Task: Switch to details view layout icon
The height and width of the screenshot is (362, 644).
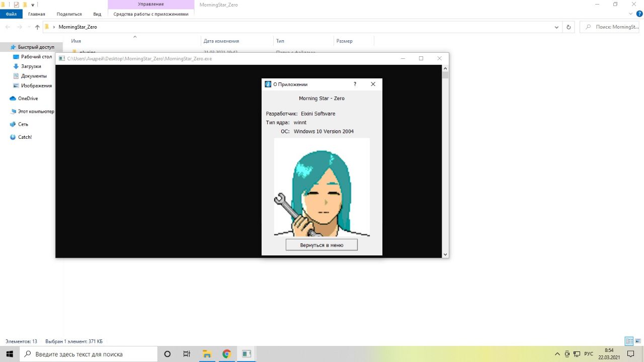Action: coord(629,341)
